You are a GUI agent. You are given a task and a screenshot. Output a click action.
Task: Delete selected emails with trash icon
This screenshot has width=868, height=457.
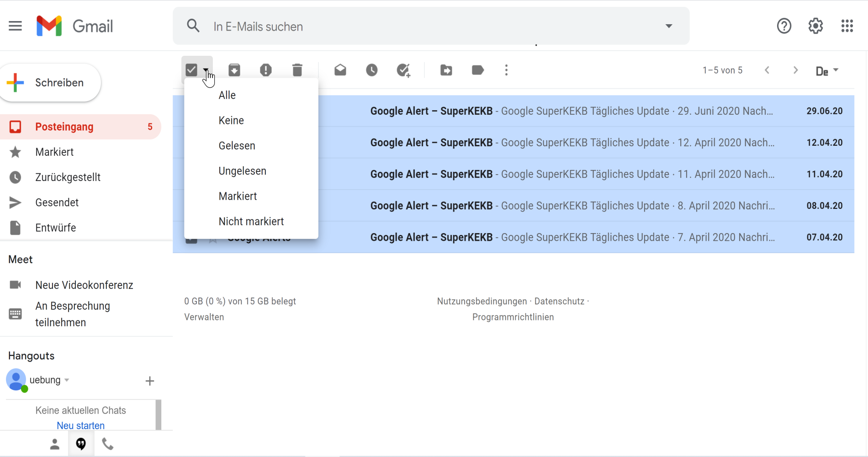pos(297,70)
